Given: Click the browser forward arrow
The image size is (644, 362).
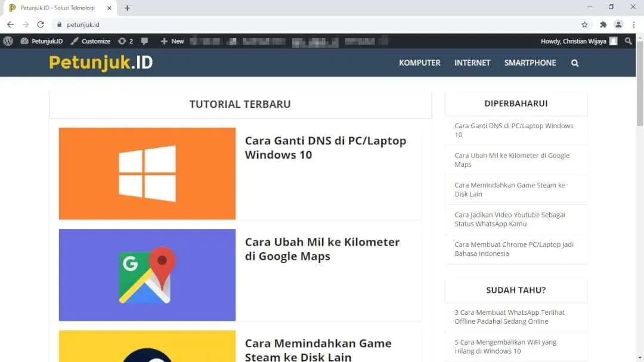Looking at the screenshot, I should click(x=26, y=24).
